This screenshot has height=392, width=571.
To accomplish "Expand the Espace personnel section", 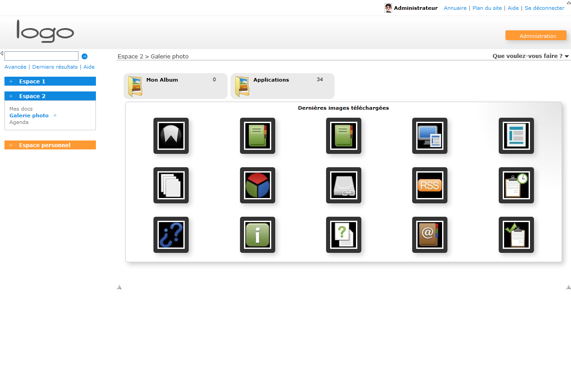I will [45, 145].
